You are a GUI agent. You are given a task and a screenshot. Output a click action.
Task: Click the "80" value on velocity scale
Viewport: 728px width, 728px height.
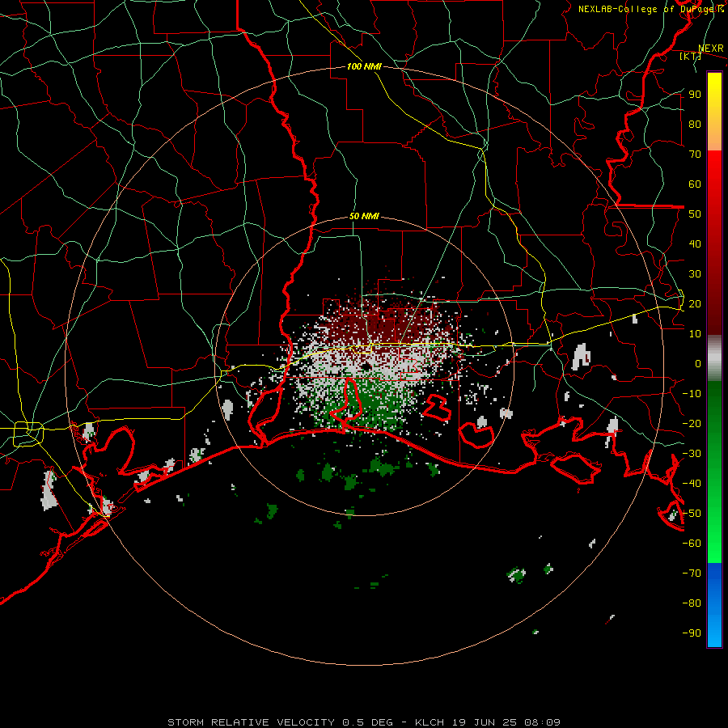click(x=695, y=124)
